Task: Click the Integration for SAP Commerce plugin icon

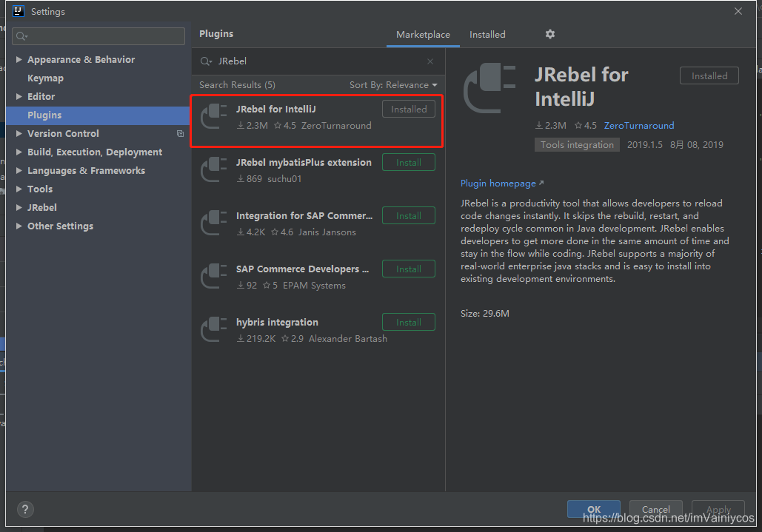Action: click(214, 223)
